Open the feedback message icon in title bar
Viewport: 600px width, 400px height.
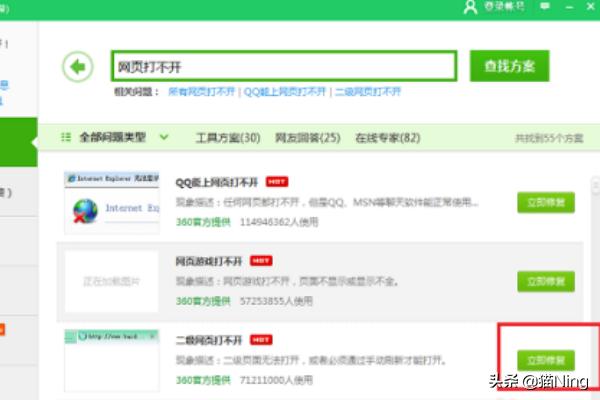click(x=545, y=6)
